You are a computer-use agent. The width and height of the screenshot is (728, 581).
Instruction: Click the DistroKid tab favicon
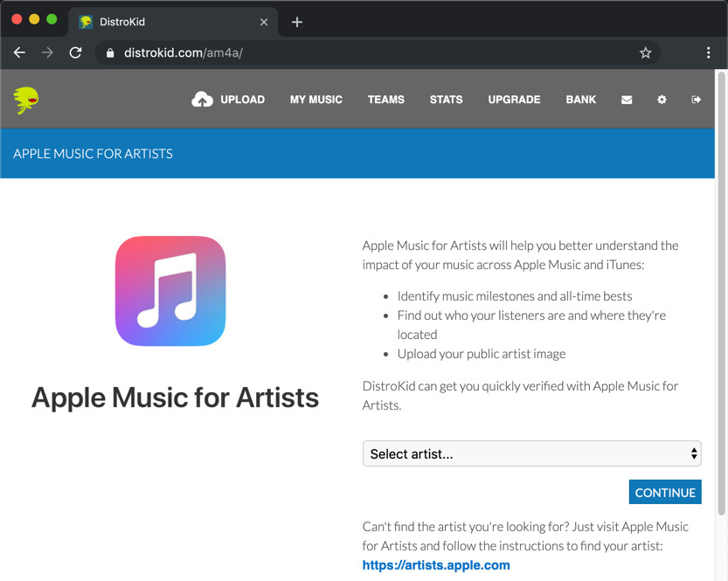point(86,22)
